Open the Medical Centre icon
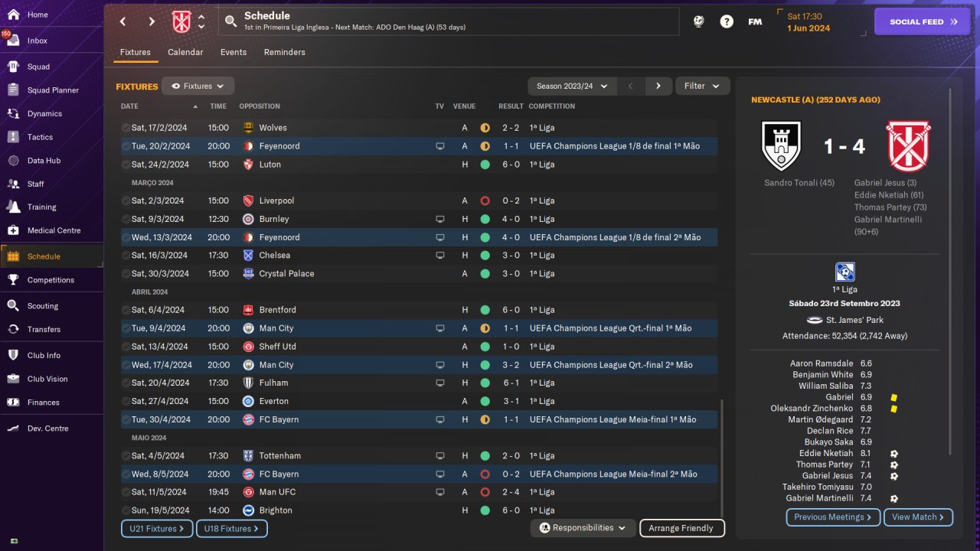The width and height of the screenshot is (980, 551). [13, 230]
